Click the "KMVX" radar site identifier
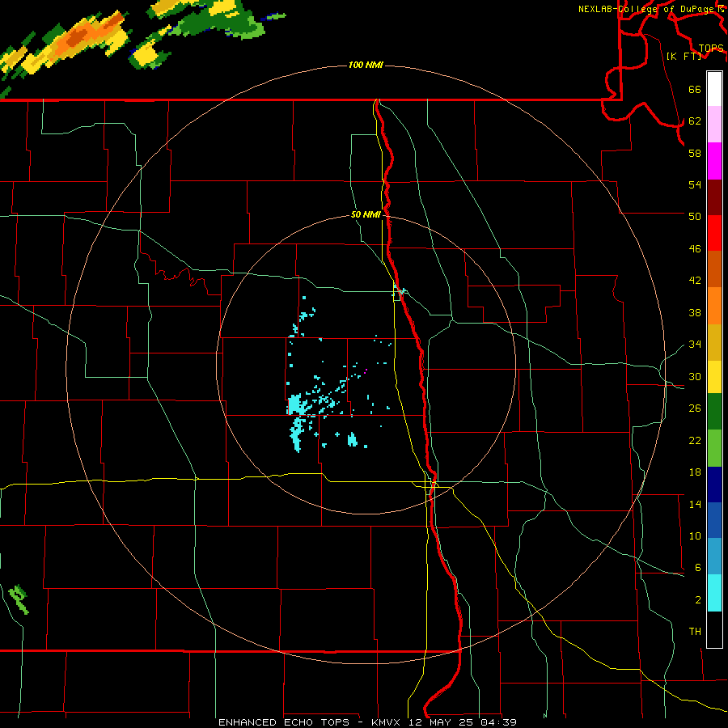This screenshot has height=728, width=728. [385, 722]
